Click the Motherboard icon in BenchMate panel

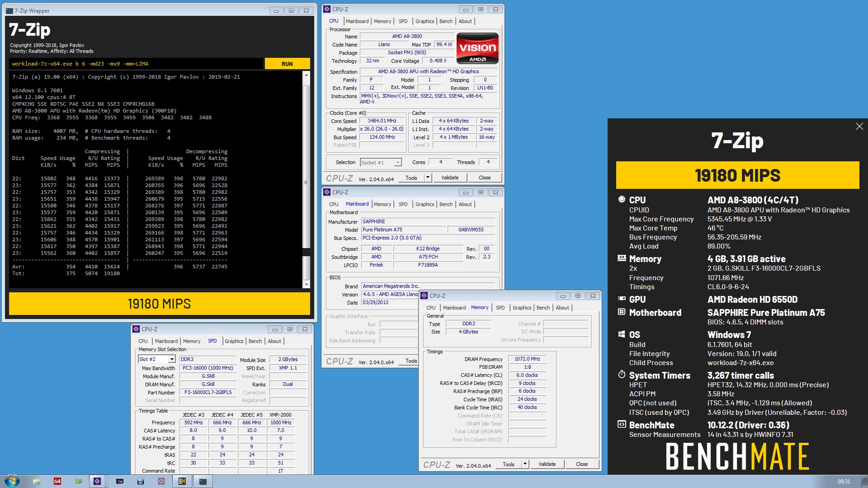coord(622,312)
